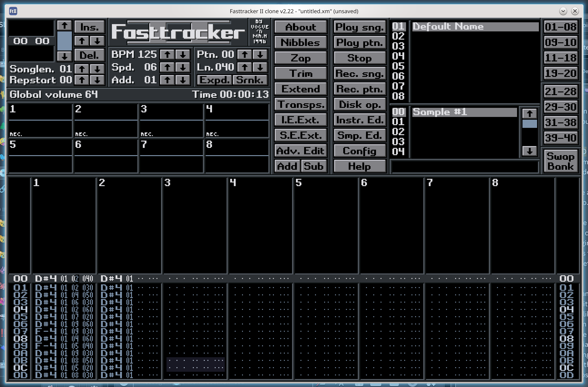This screenshot has height=387, width=588.
Task: Click the FtII app icon in the title bar
Action: (13, 11)
